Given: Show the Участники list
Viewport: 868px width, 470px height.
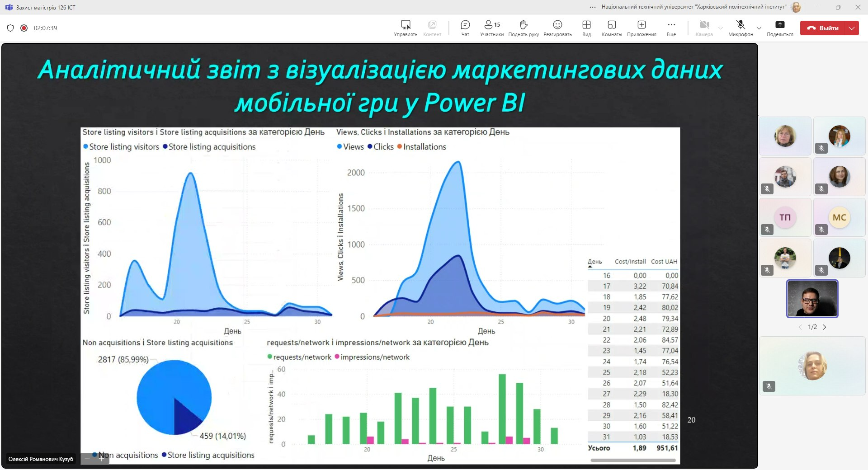Looking at the screenshot, I should tap(492, 28).
